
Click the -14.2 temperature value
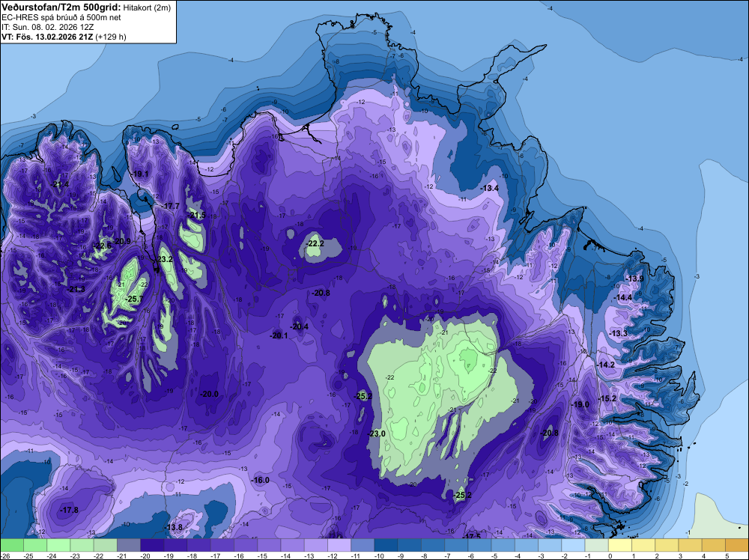[606, 365]
